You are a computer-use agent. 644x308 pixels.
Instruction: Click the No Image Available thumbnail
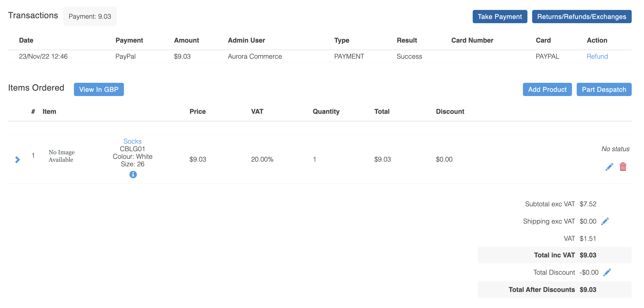click(x=61, y=156)
